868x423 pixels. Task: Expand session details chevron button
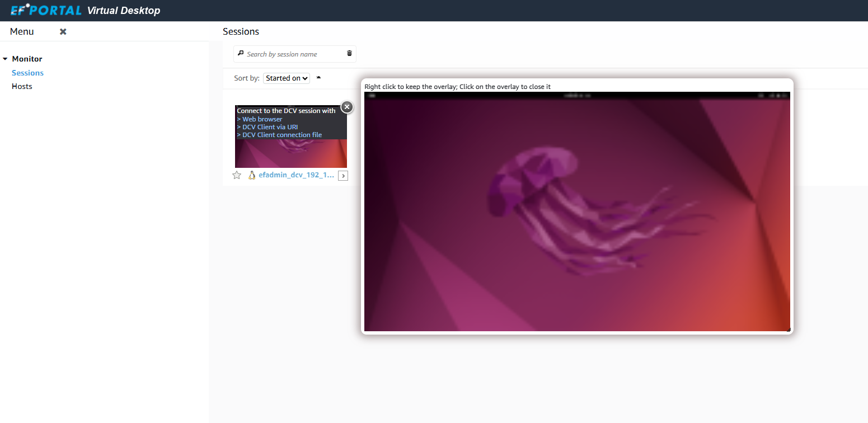coord(343,176)
